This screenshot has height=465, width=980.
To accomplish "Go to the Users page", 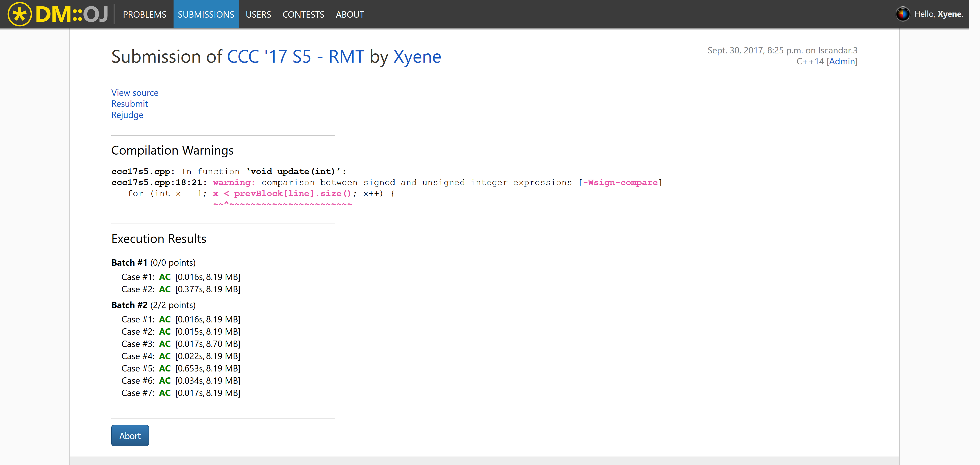I will [x=258, y=15].
